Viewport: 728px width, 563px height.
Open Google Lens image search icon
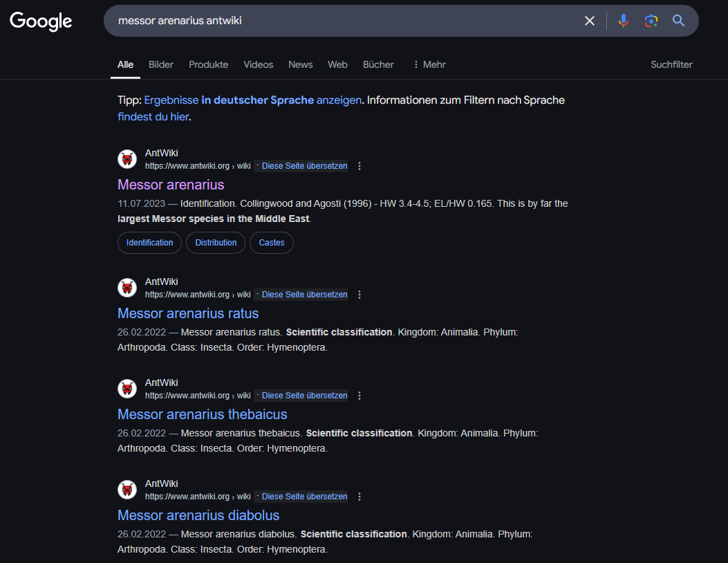[x=651, y=21]
